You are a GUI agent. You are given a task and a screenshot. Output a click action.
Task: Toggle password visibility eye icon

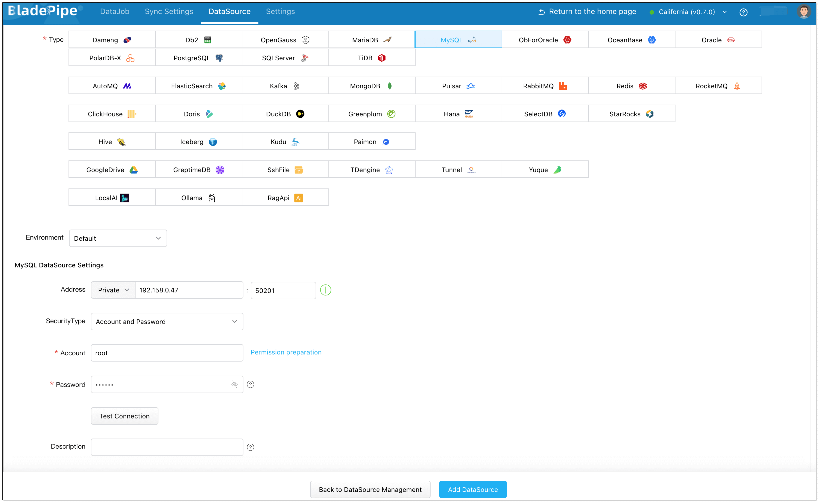pyautogui.click(x=235, y=384)
